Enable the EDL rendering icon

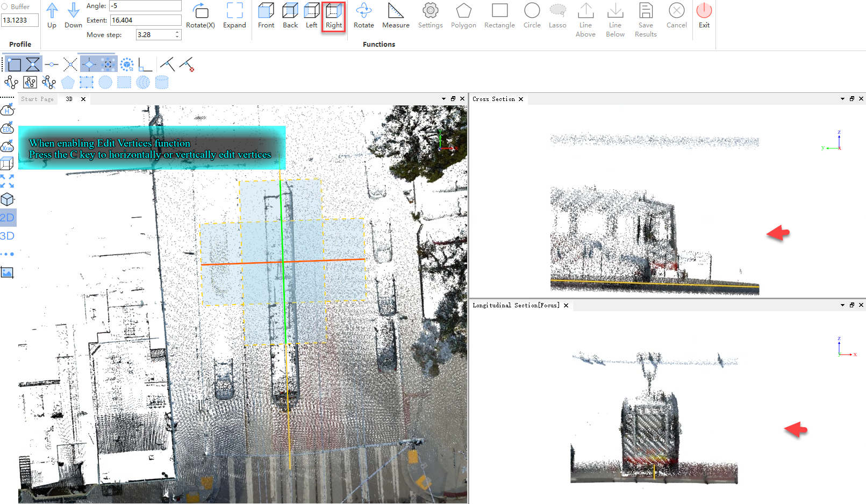point(8,128)
